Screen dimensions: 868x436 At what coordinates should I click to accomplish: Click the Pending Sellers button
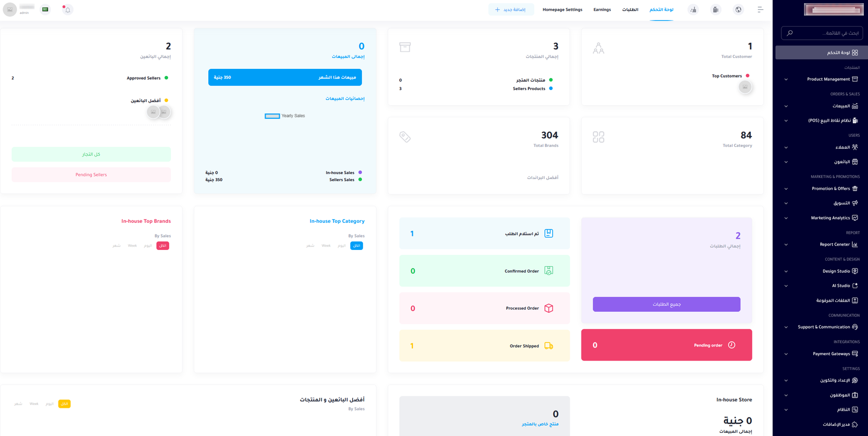click(91, 175)
